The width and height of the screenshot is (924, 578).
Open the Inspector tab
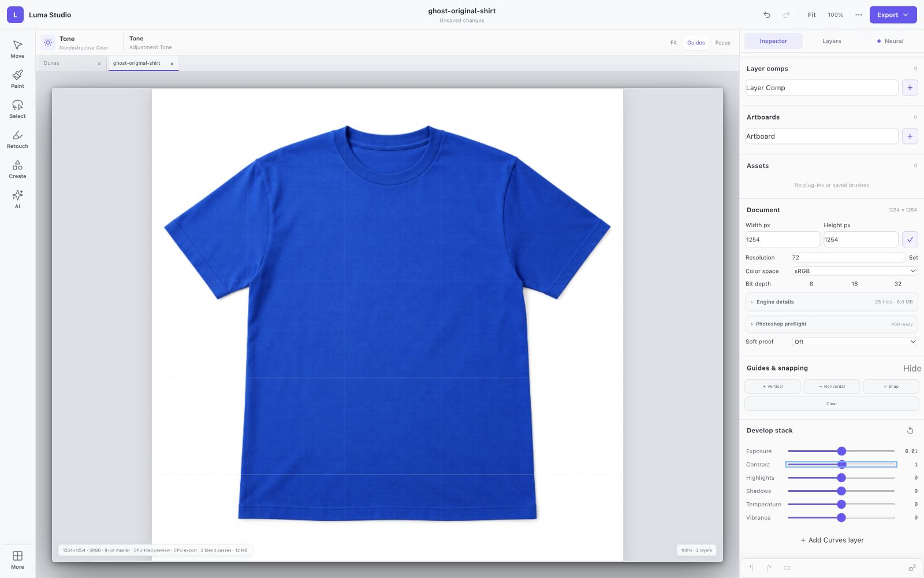(x=773, y=41)
